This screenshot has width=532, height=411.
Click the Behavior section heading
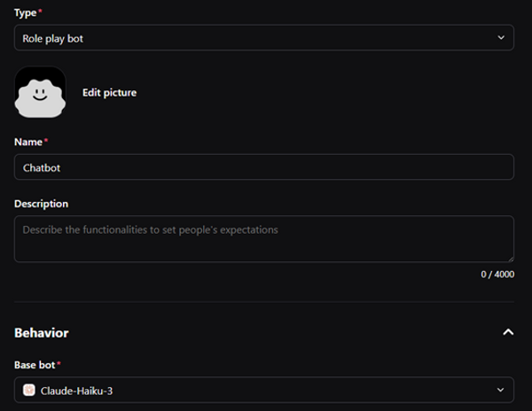pos(42,333)
